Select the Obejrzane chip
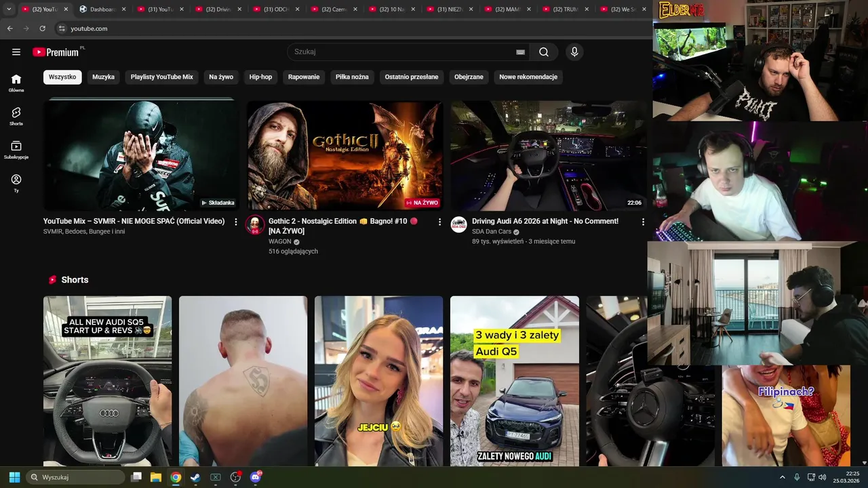868x488 pixels. [x=469, y=77]
